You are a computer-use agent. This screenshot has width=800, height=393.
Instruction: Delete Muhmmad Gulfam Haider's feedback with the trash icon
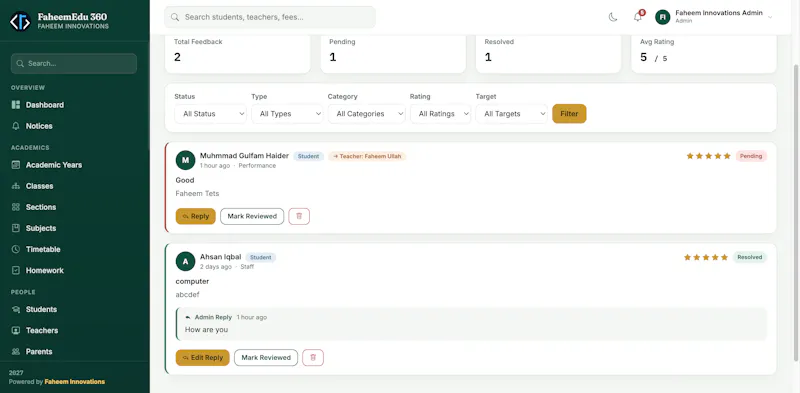point(299,216)
